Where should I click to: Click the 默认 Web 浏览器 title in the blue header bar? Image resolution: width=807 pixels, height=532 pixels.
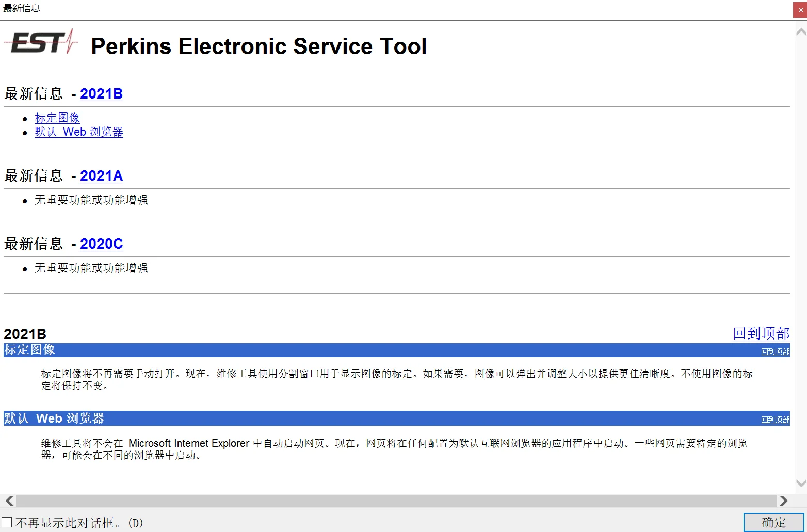pos(54,418)
